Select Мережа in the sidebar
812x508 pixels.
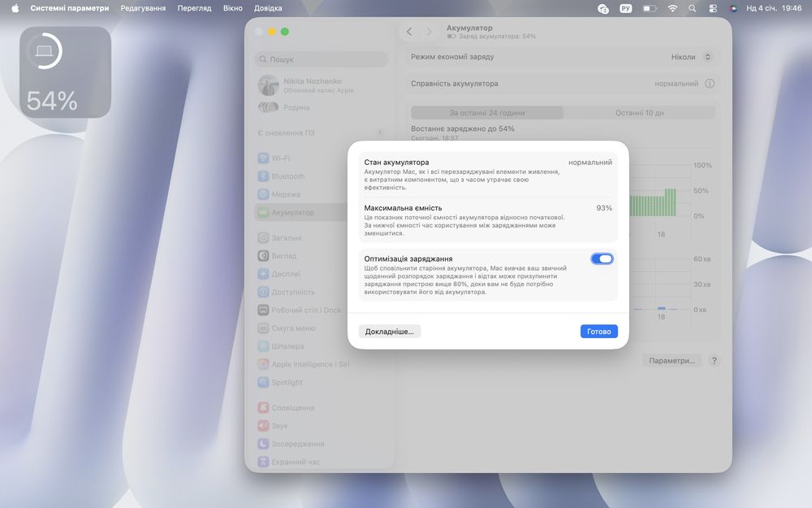321,194
